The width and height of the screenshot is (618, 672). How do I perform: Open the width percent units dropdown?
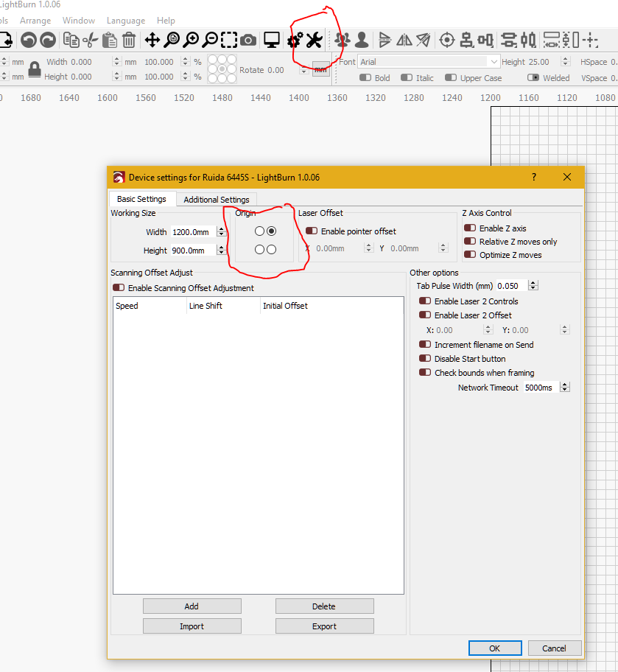197,62
